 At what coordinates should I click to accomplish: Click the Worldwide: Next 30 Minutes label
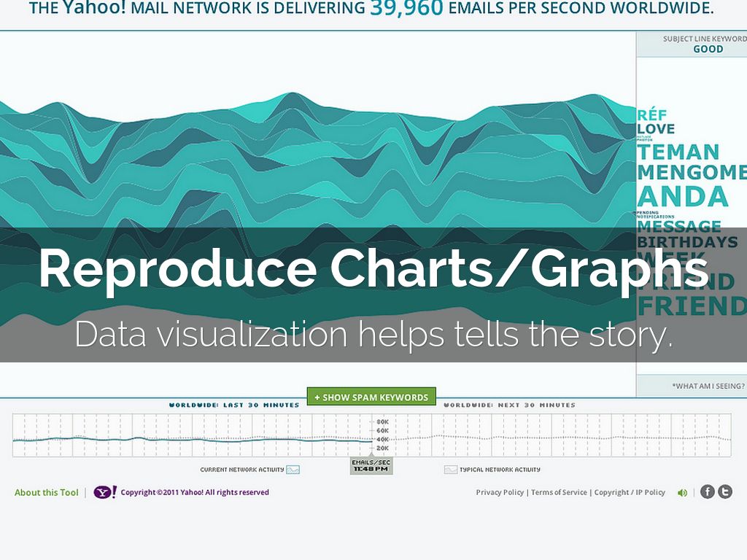pyautogui.click(x=509, y=405)
